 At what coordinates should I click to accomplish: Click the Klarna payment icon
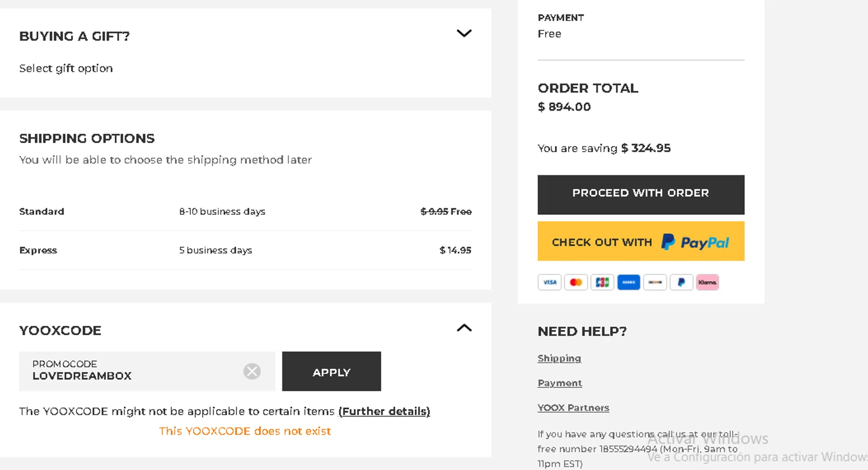tap(707, 282)
